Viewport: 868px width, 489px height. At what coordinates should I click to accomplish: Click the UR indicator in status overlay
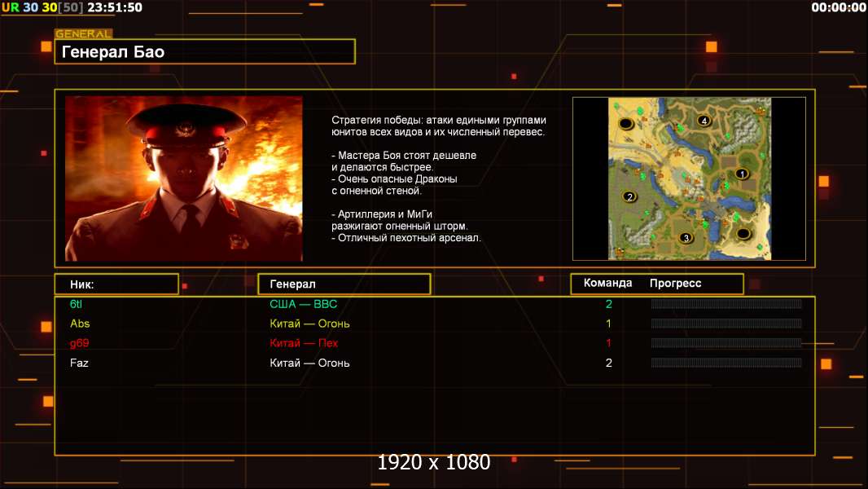pos(11,7)
